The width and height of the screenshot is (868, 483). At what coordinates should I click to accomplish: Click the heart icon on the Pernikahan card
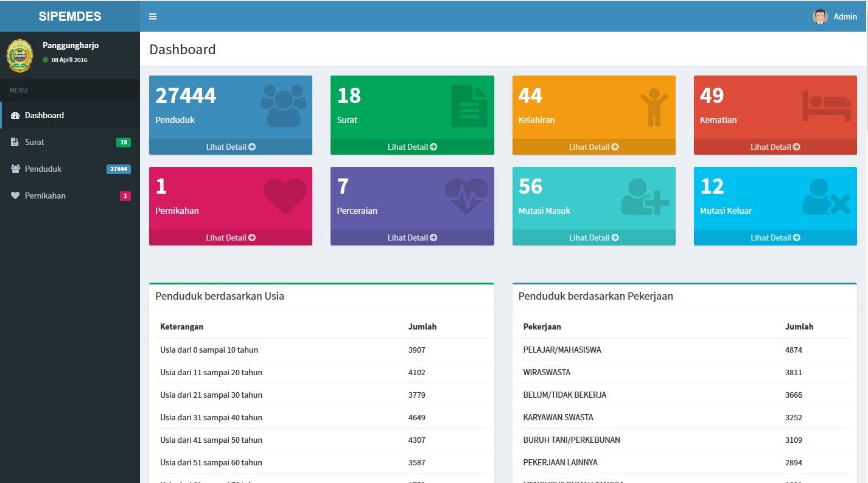click(x=285, y=196)
